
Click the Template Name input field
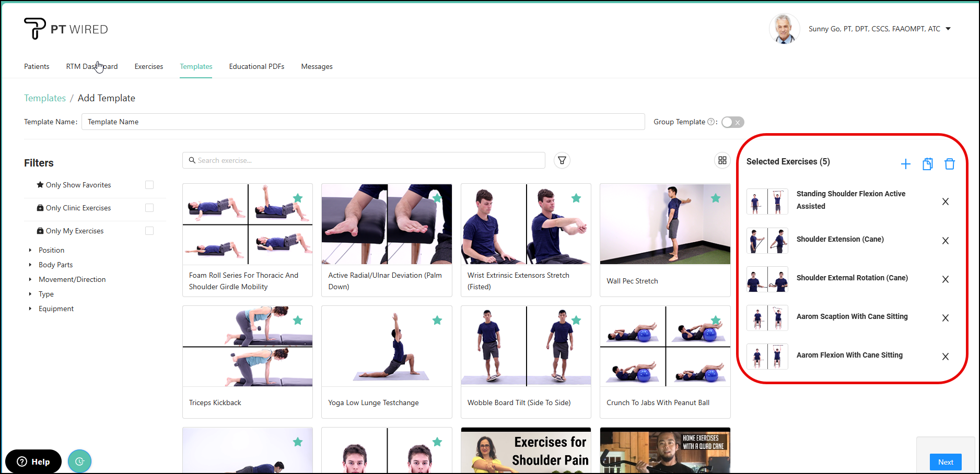(363, 122)
